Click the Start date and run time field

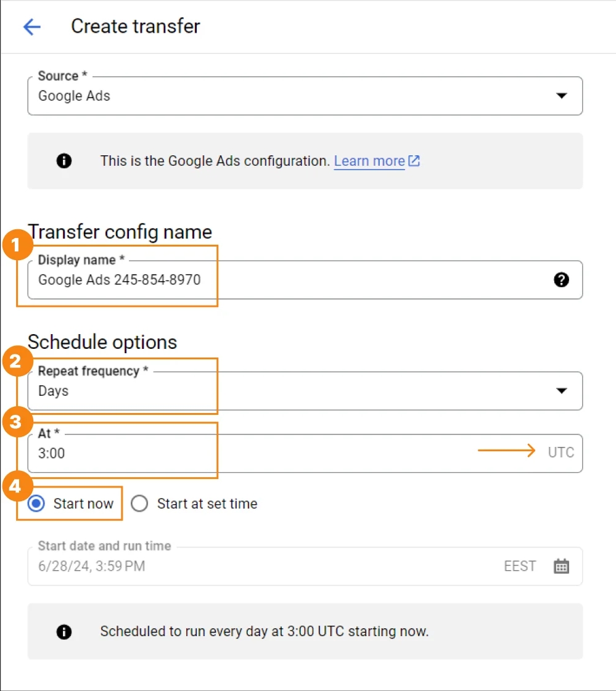click(305, 566)
